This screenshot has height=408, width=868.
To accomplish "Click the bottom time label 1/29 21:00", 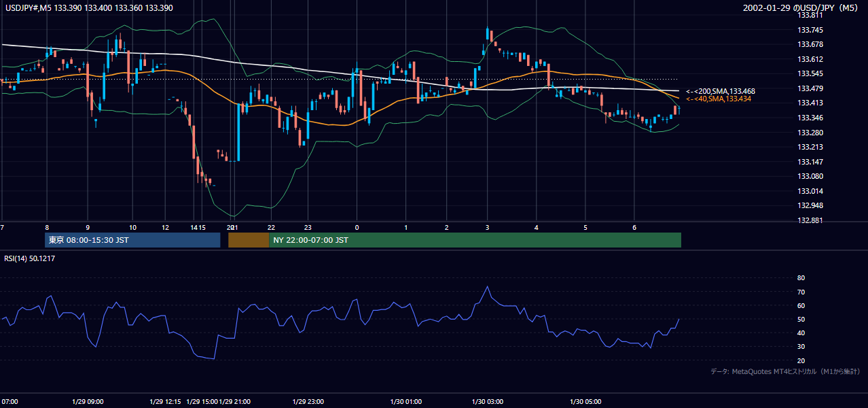I will pyautogui.click(x=236, y=401).
